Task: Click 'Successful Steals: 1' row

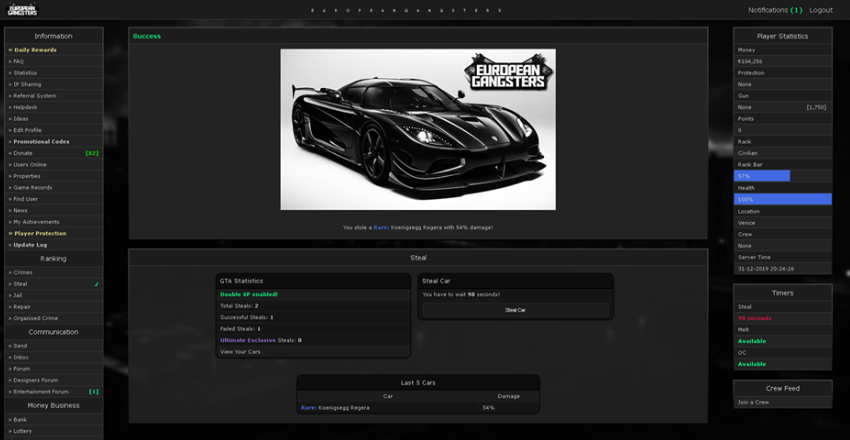Action: pyautogui.click(x=313, y=317)
